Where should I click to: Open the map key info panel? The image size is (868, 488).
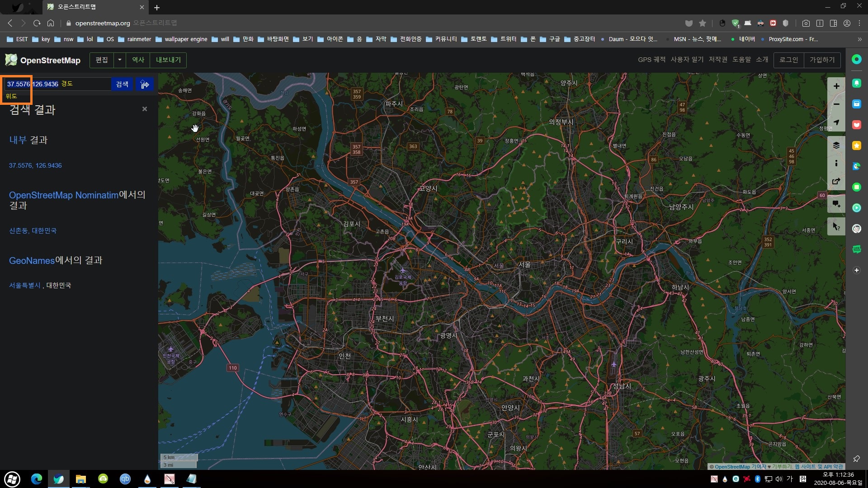pos(836,163)
